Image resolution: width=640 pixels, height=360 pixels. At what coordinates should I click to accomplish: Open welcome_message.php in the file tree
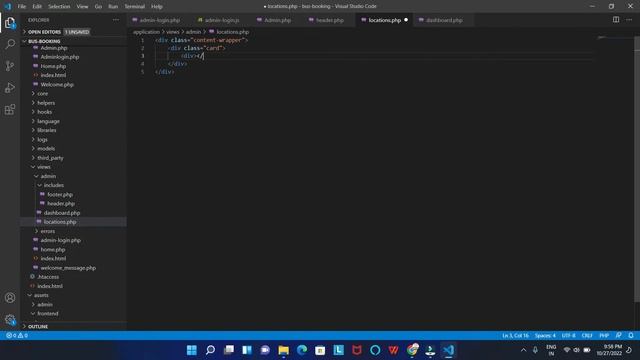[68, 268]
